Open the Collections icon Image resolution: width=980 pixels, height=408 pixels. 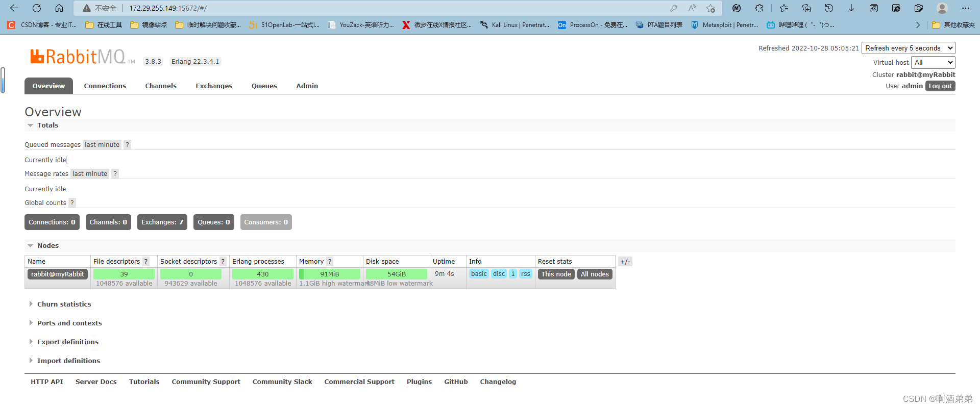coord(806,8)
